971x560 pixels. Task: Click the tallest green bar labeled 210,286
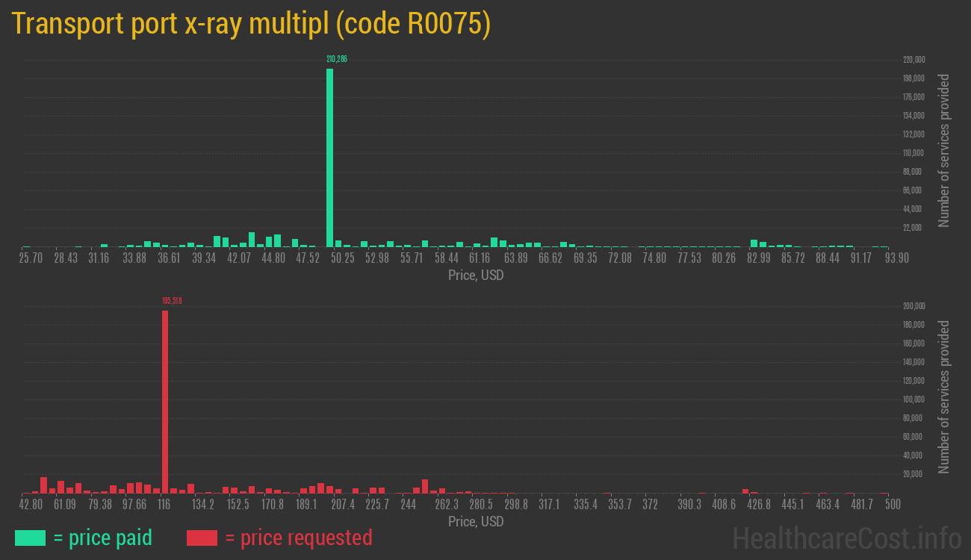pyautogui.click(x=329, y=157)
